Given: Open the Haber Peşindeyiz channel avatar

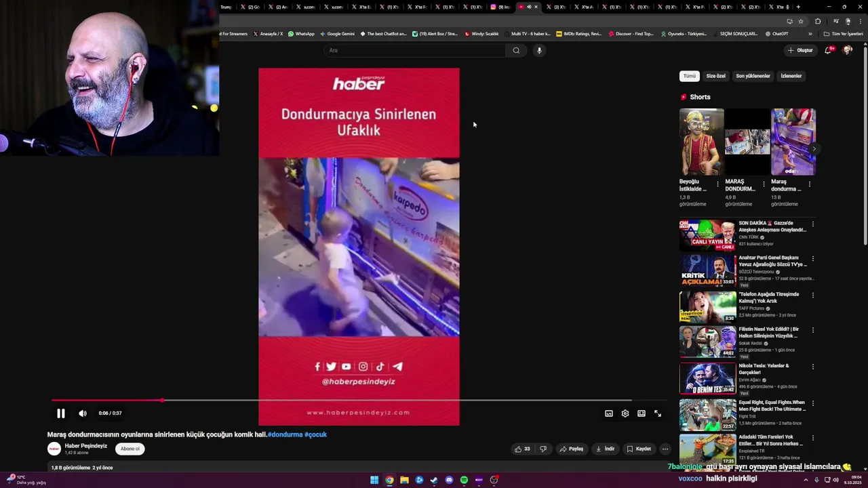Looking at the screenshot, I should coord(54,449).
